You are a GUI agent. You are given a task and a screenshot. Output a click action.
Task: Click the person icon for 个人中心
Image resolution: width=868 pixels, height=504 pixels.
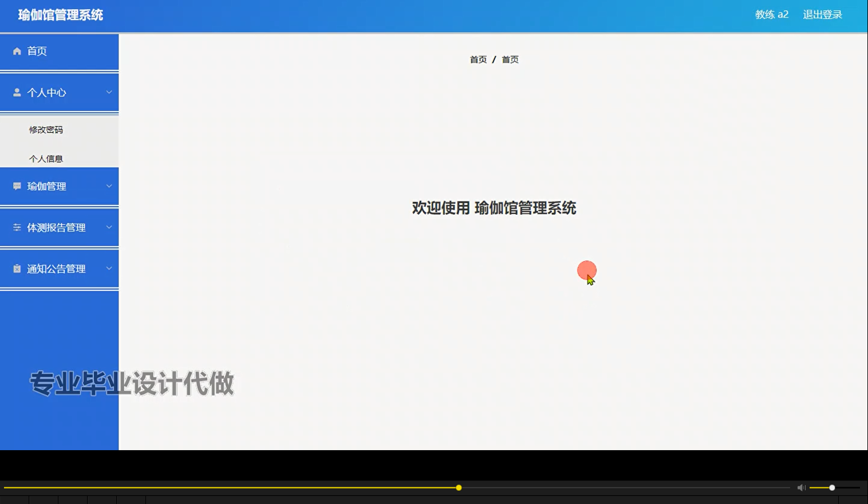[17, 92]
